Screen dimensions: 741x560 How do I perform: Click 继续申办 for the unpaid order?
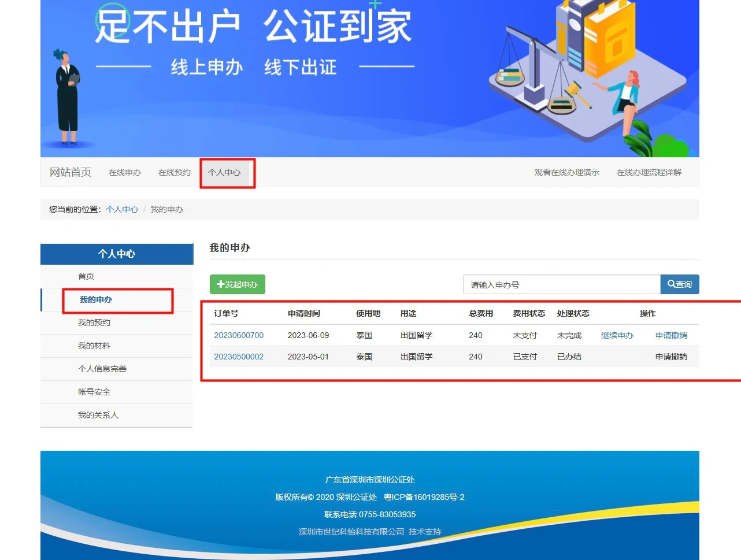[x=617, y=335]
